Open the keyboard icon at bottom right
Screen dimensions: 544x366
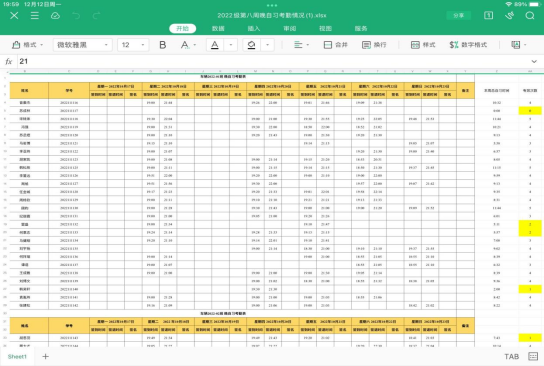533,356
